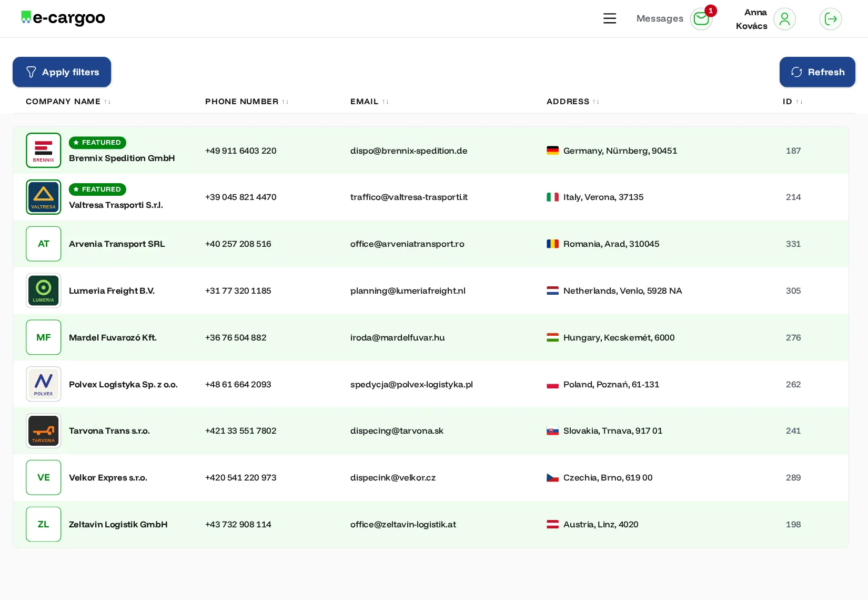Click address Hungary, Kecskemét, 6000
The height and width of the screenshot is (600, 868).
pos(619,337)
